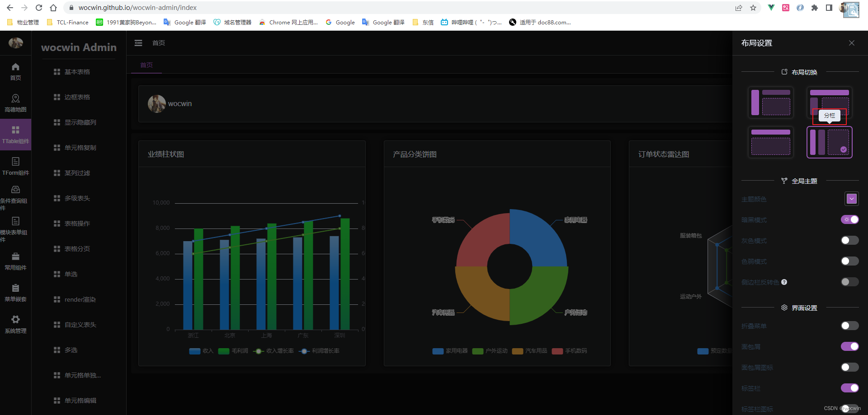Click the share page icon in address bar
This screenshot has height=415, width=868.
click(739, 8)
